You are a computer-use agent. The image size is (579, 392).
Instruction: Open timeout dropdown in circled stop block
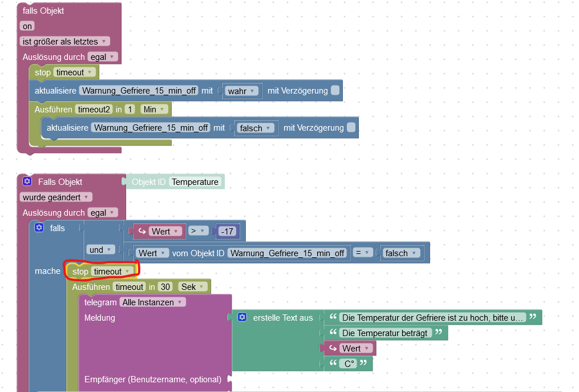click(112, 272)
